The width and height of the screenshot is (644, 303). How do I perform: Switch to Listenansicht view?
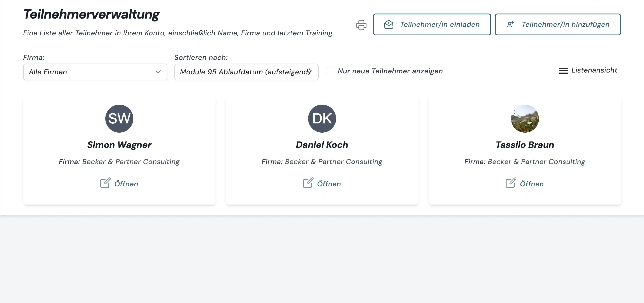588,71
